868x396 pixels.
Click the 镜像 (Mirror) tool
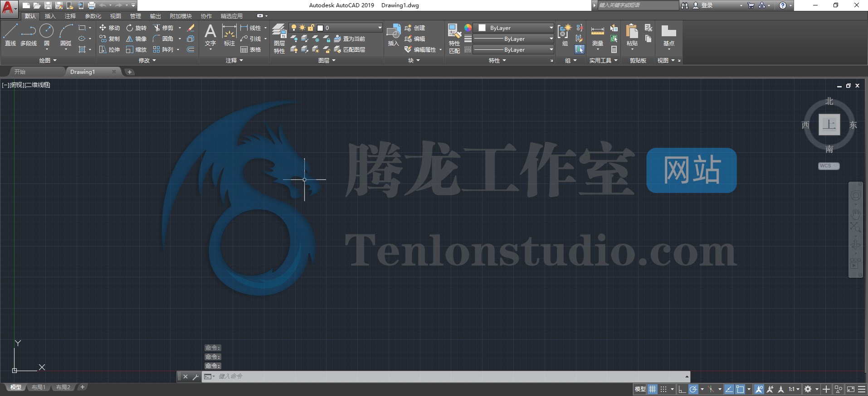coord(136,39)
